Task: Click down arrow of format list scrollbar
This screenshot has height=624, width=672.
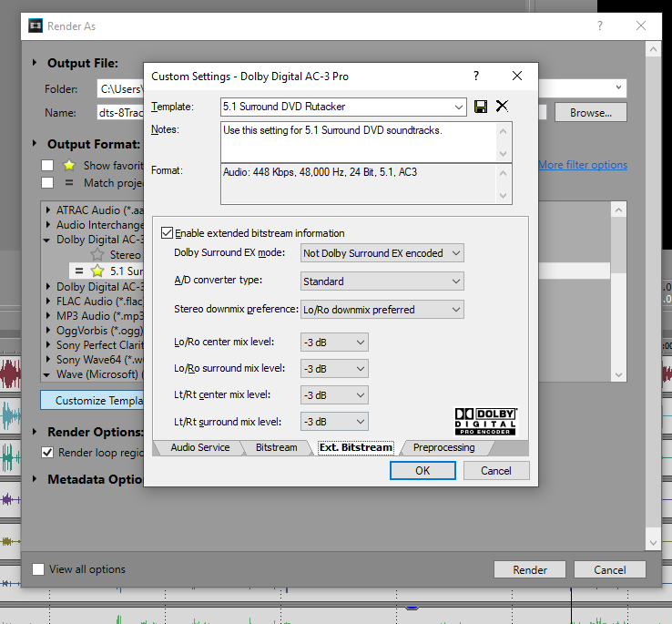Action: tap(618, 374)
